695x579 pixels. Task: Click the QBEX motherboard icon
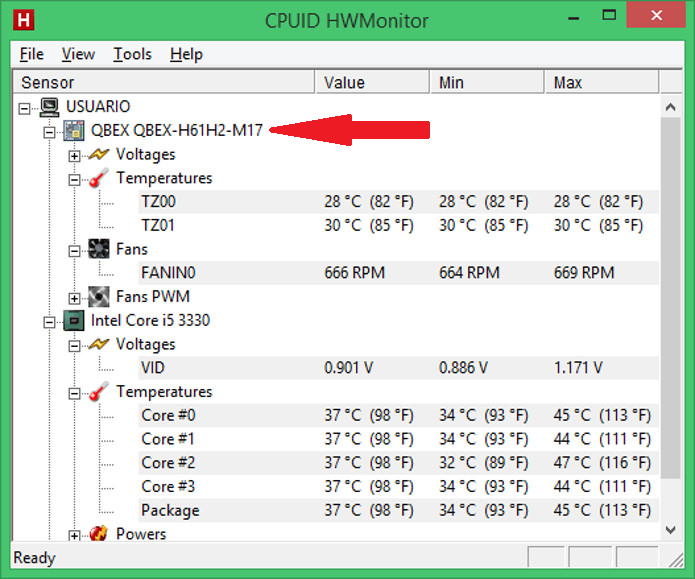74,131
